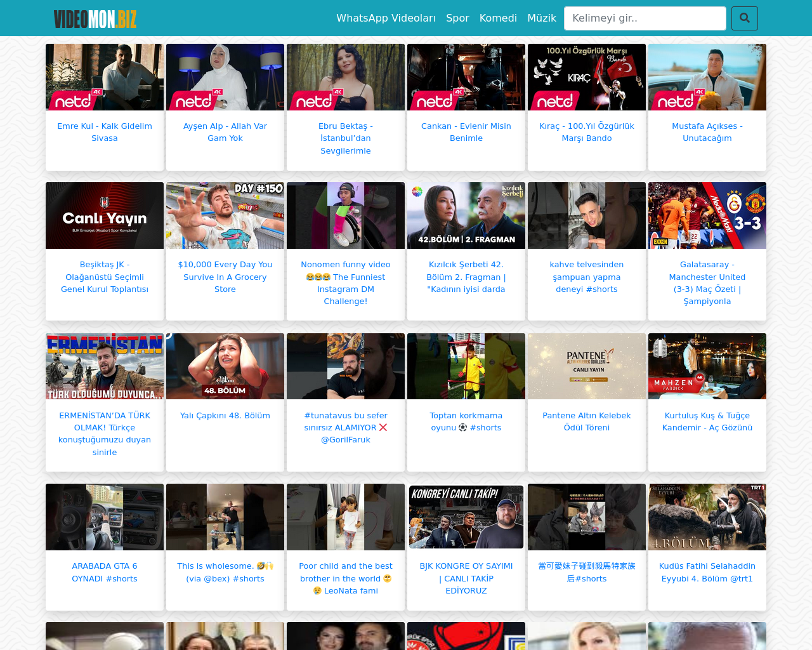The image size is (812, 650).
Task: Open the Spor menu item
Action: pos(457,18)
